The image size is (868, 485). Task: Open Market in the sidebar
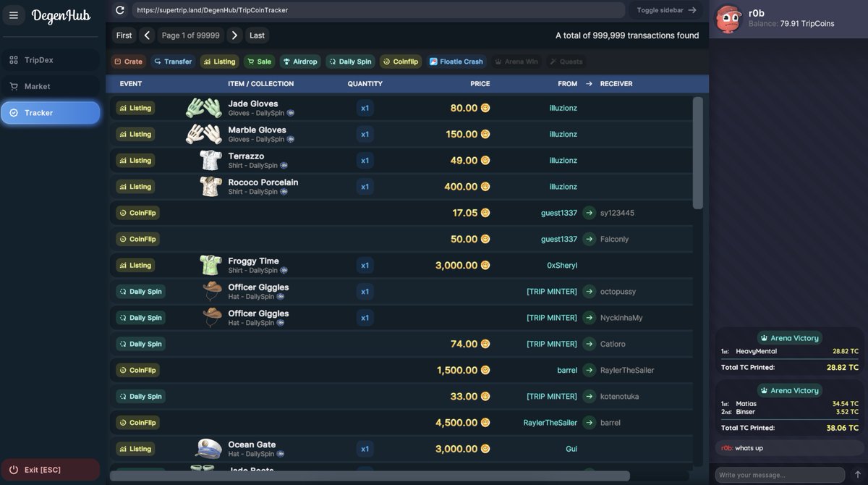pyautogui.click(x=51, y=86)
